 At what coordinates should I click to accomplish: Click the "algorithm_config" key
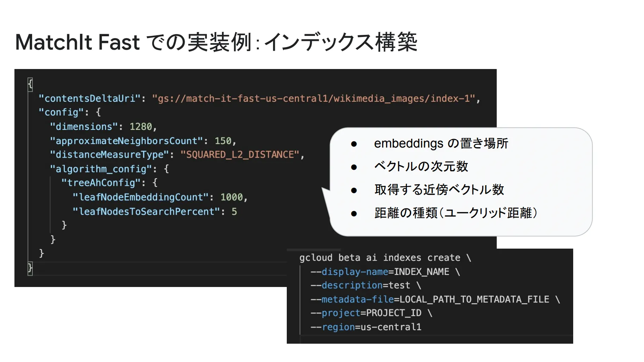pos(101,169)
